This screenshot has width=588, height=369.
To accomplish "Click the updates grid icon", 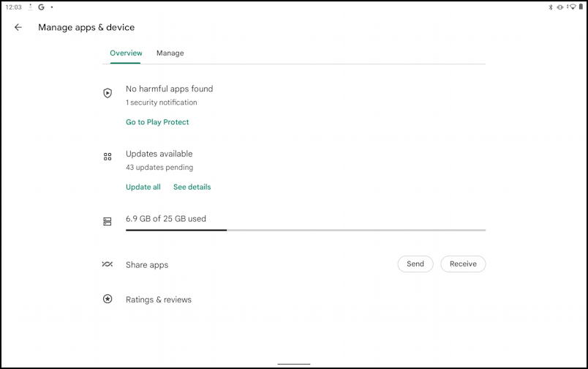I will 108,157.
